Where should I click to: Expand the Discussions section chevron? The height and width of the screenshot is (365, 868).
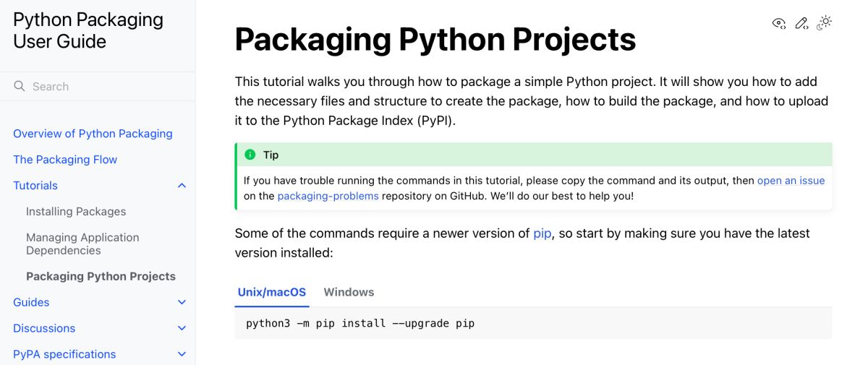[x=182, y=328]
